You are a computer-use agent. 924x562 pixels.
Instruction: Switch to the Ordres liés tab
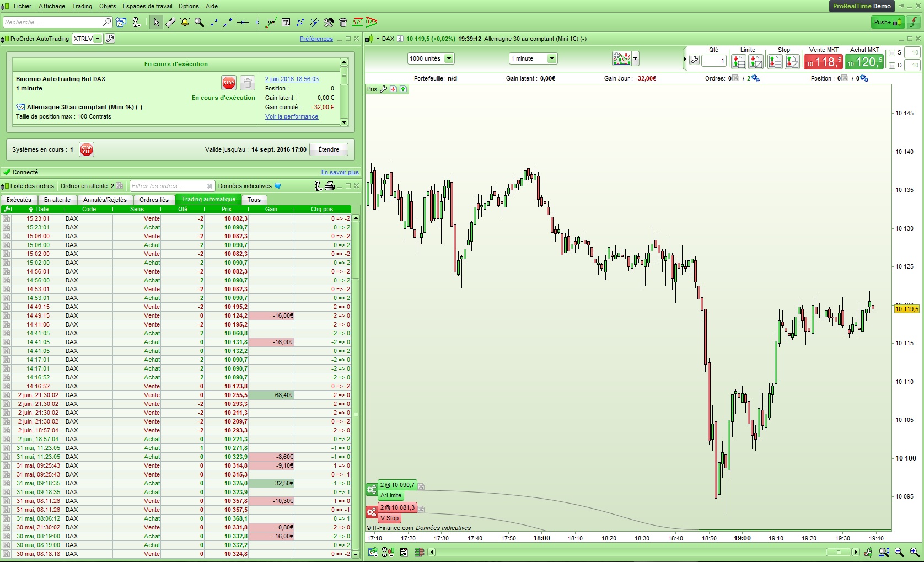[154, 200]
